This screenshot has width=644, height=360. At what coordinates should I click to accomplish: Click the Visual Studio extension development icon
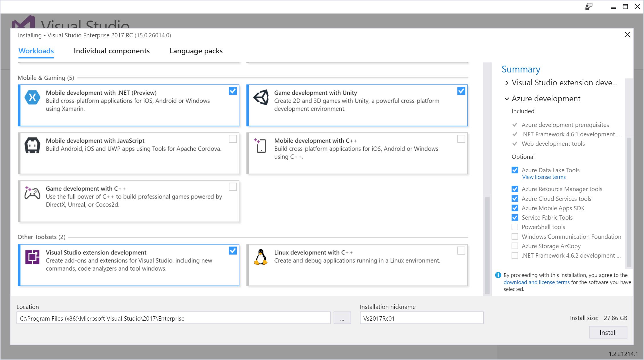(32, 257)
